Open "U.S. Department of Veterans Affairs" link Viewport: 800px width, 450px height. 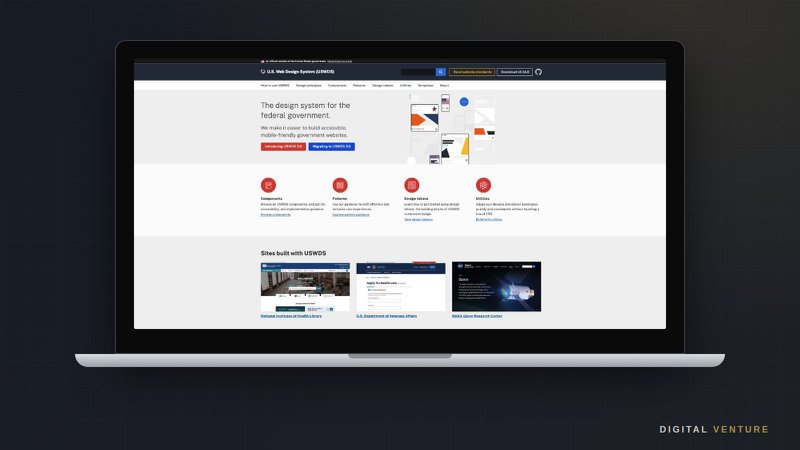click(387, 316)
